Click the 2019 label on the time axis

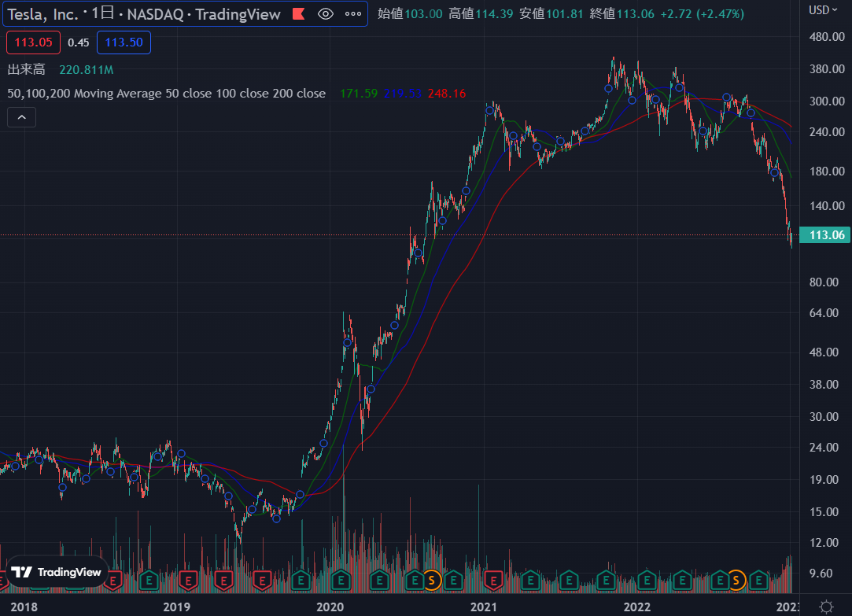coord(176,607)
